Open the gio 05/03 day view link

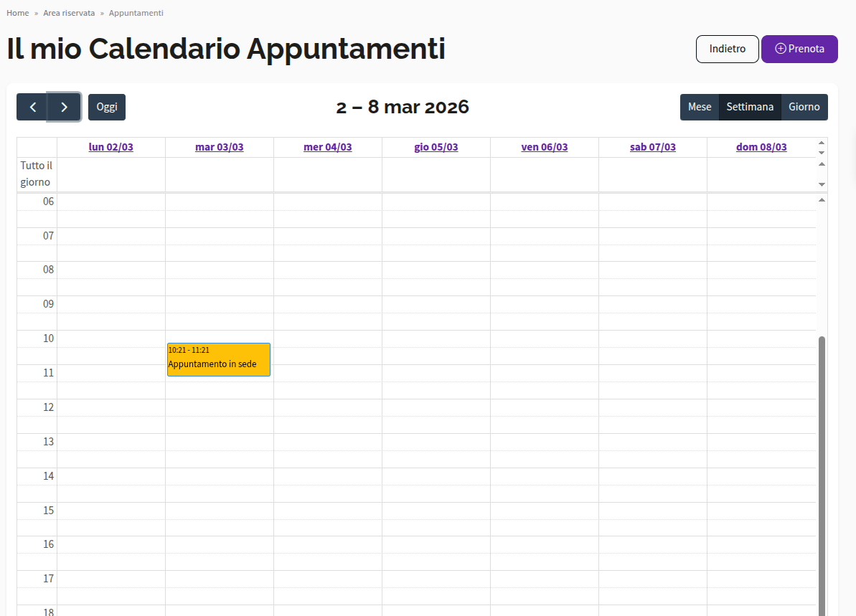pos(436,146)
